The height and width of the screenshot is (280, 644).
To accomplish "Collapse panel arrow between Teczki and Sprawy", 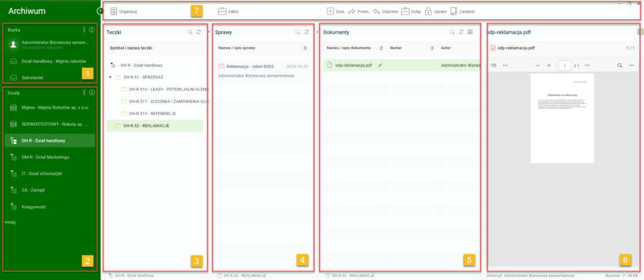I will [209, 31].
